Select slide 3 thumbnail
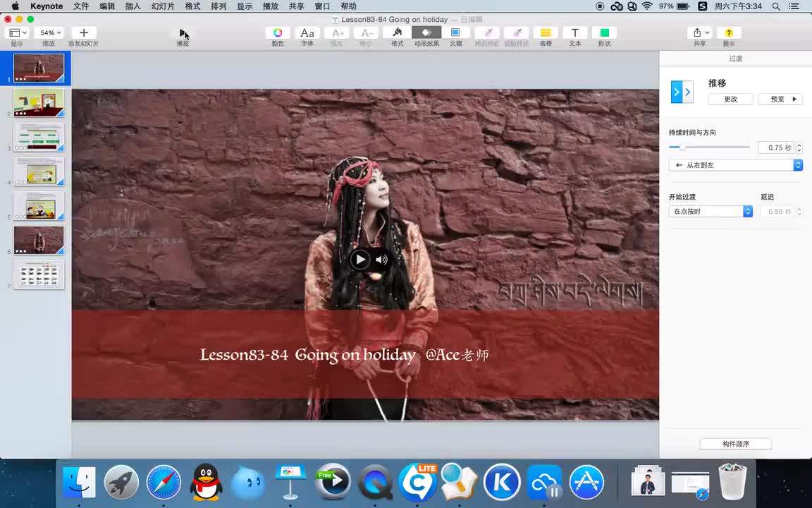 click(x=39, y=137)
